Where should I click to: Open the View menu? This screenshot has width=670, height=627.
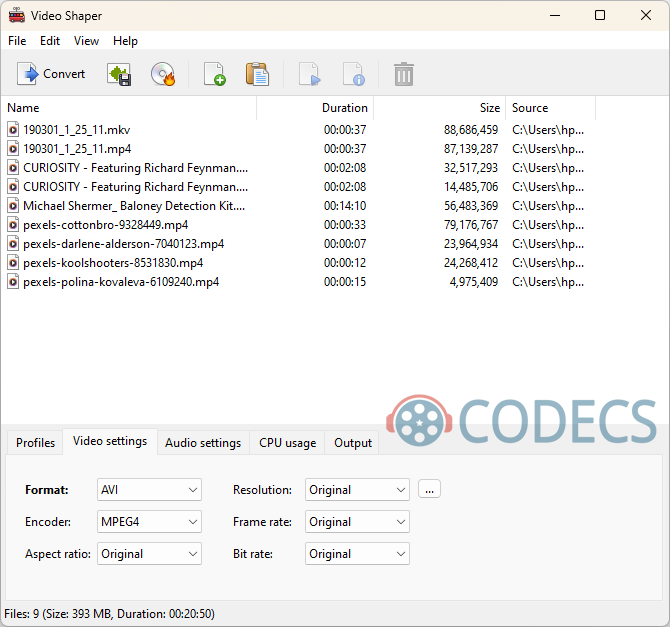coord(86,41)
